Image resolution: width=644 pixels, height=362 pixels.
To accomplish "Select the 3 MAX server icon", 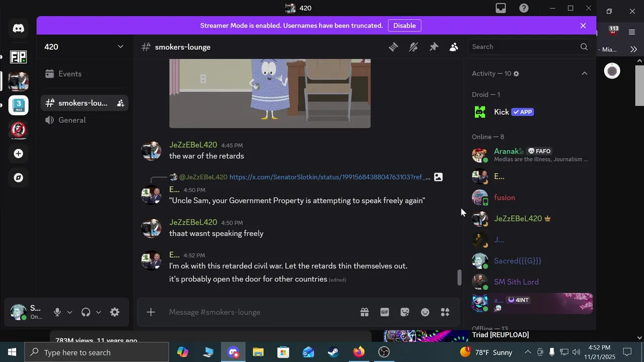I will (19, 105).
